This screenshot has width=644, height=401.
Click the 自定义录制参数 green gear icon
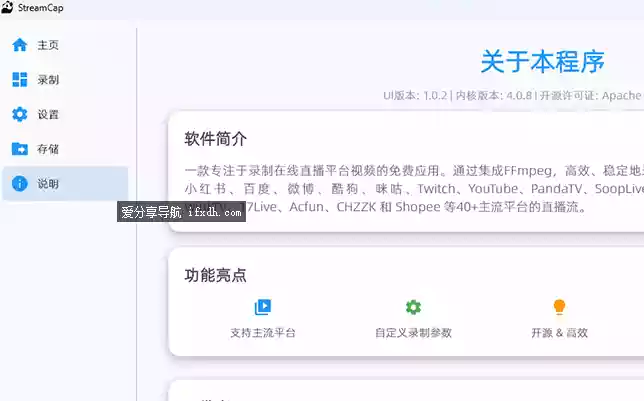(x=413, y=307)
